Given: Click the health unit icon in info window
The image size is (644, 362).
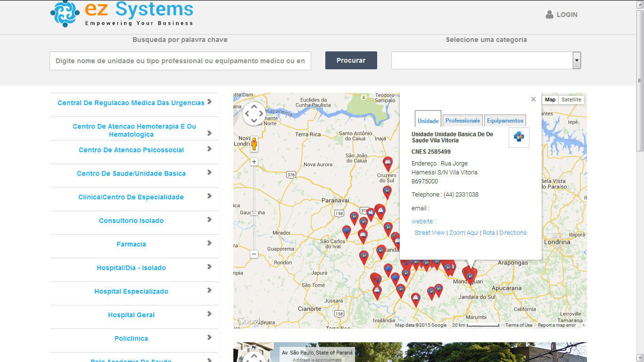Looking at the screenshot, I should tap(519, 138).
